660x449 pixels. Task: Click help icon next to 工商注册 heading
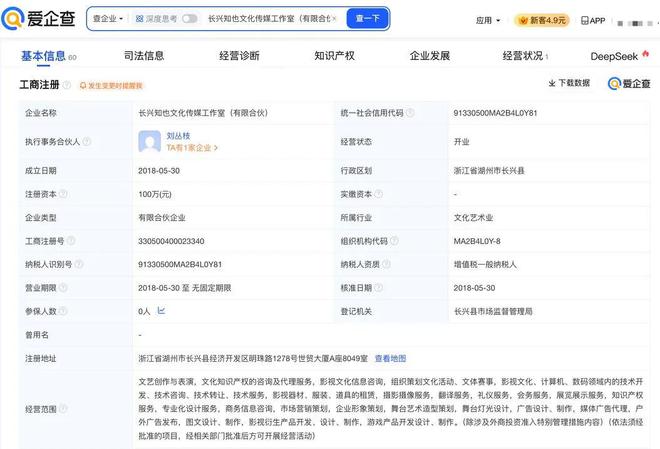[x=67, y=85]
